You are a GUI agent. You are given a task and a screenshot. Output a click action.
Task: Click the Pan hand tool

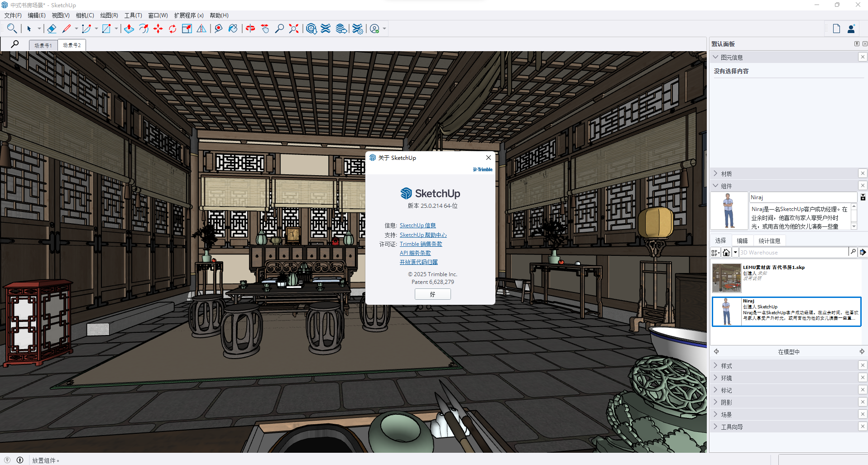(265, 29)
